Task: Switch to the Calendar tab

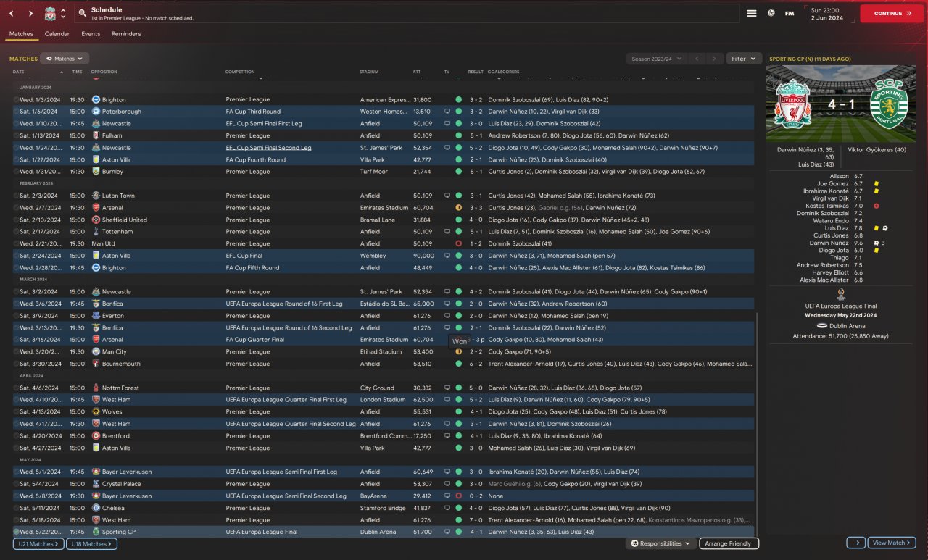Action: point(57,34)
